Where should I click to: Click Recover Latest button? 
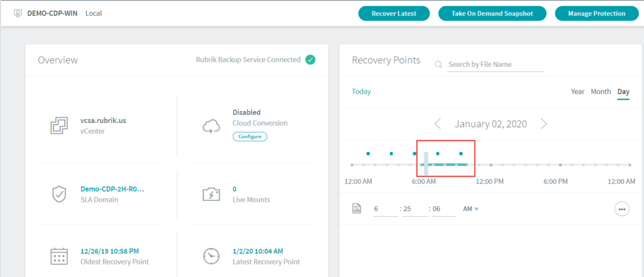tap(394, 14)
